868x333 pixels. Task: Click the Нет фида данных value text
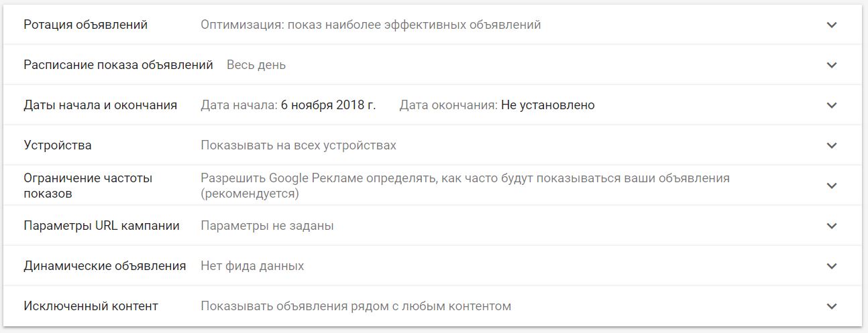pyautogui.click(x=252, y=266)
